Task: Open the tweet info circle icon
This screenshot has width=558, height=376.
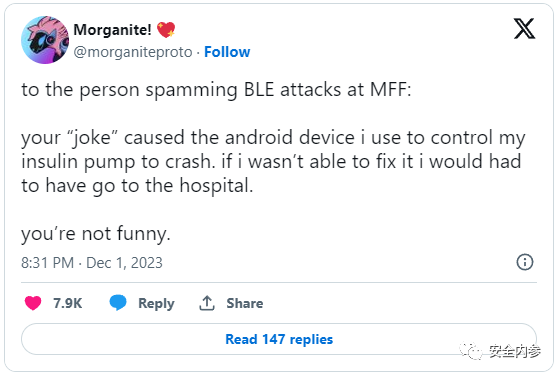Action: (x=525, y=262)
